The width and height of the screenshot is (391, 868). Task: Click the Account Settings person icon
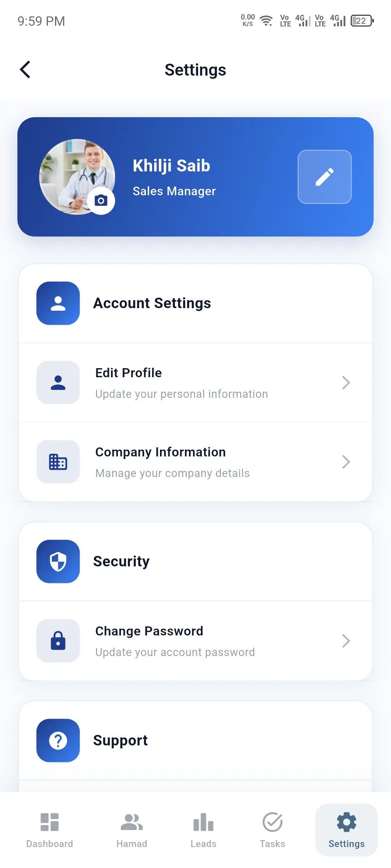pos(58,303)
